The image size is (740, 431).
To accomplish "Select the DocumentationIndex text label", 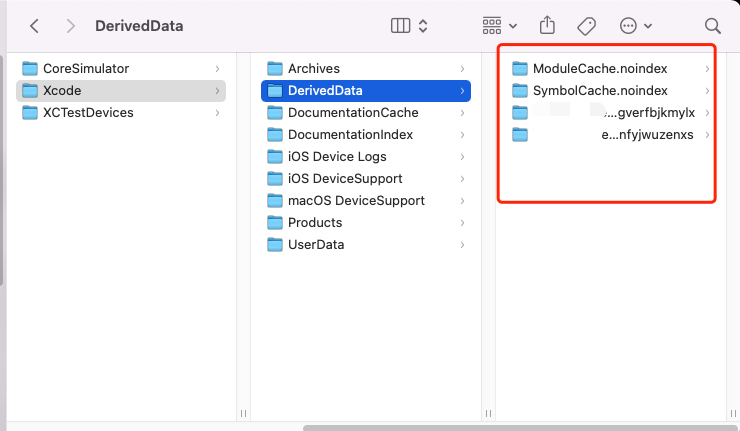I will pyautogui.click(x=350, y=135).
